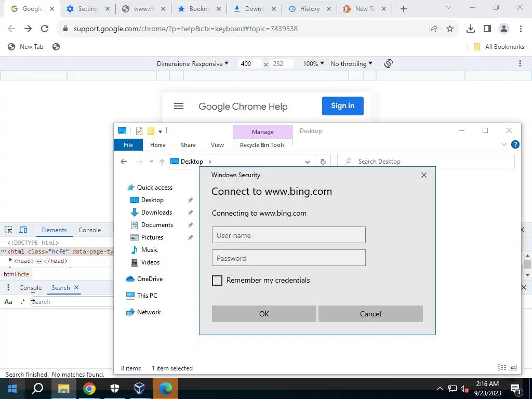Image resolution: width=532 pixels, height=399 pixels.
Task: Open Chrome profile avatar
Action: [504, 29]
